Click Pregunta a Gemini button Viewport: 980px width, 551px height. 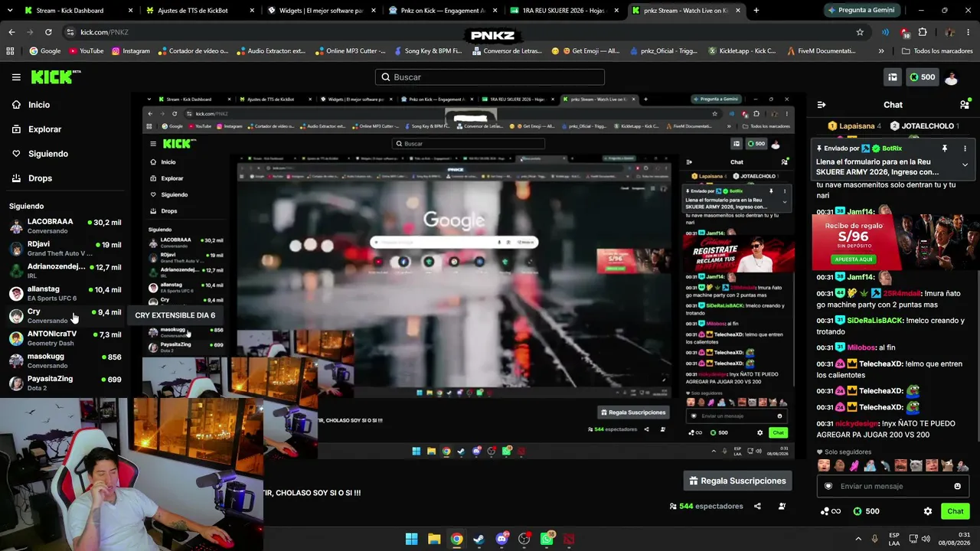click(861, 11)
